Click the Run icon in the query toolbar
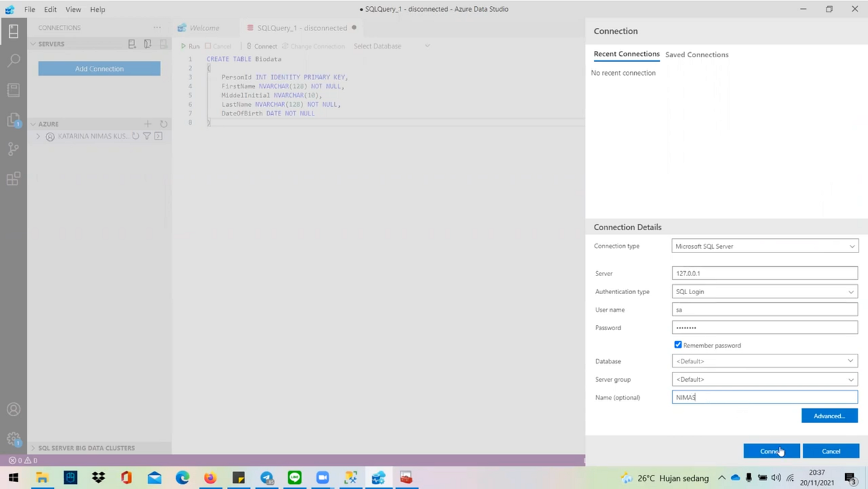This screenshot has height=489, width=868. 184,46
